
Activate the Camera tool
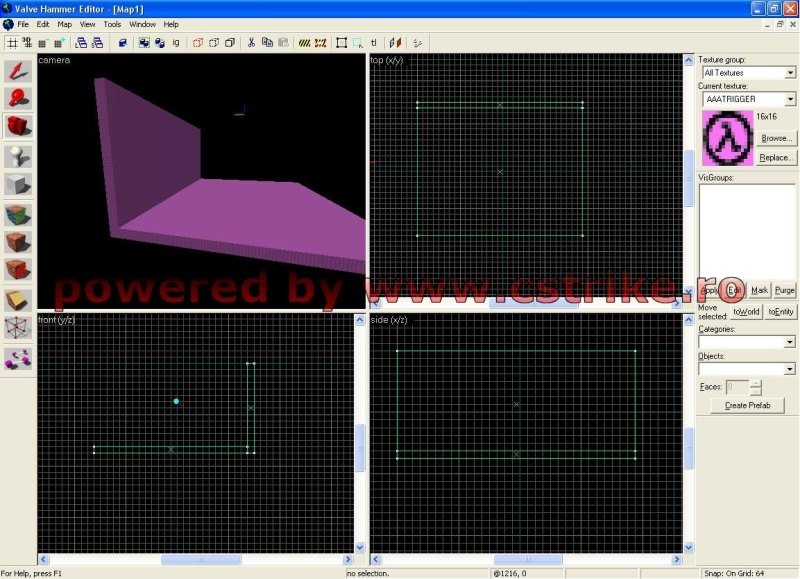pos(18,126)
